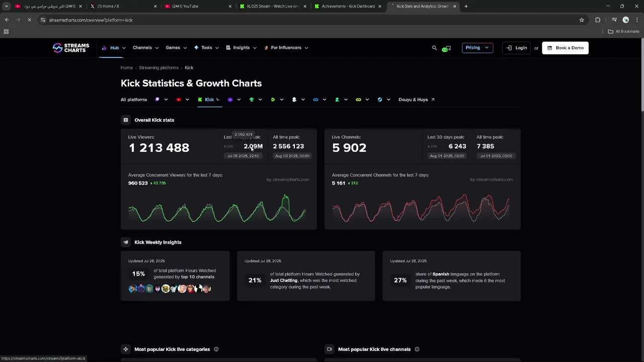The width and height of the screenshot is (644, 362).
Task: Select the green play-button platform icon
Action: pos(273,100)
